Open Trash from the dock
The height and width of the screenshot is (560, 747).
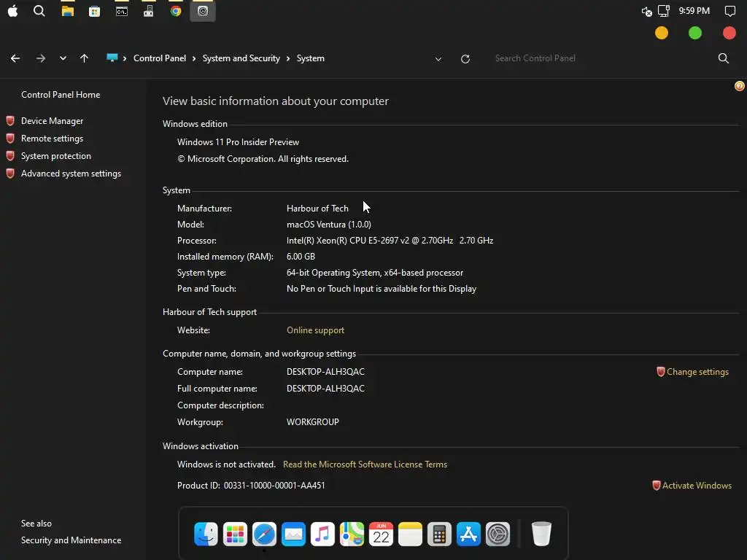tap(541, 533)
